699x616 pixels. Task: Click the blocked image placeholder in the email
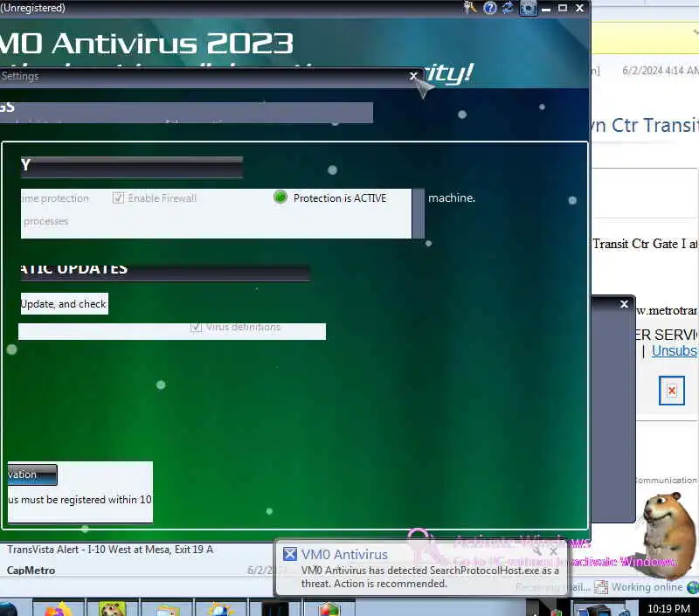point(671,391)
